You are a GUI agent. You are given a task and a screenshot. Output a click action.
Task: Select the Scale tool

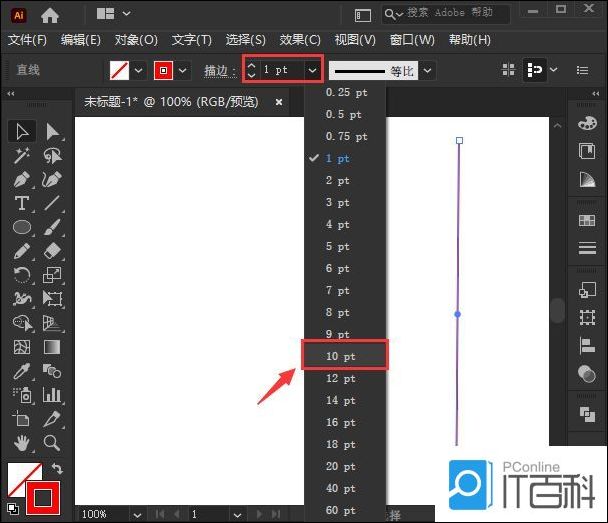[52, 275]
